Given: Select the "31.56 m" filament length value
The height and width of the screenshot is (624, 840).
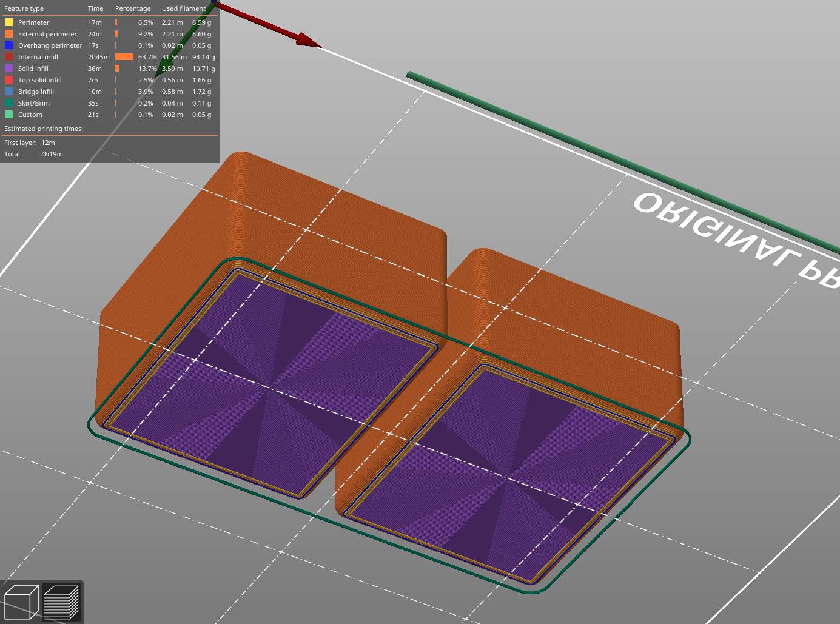Looking at the screenshot, I should click(174, 57).
